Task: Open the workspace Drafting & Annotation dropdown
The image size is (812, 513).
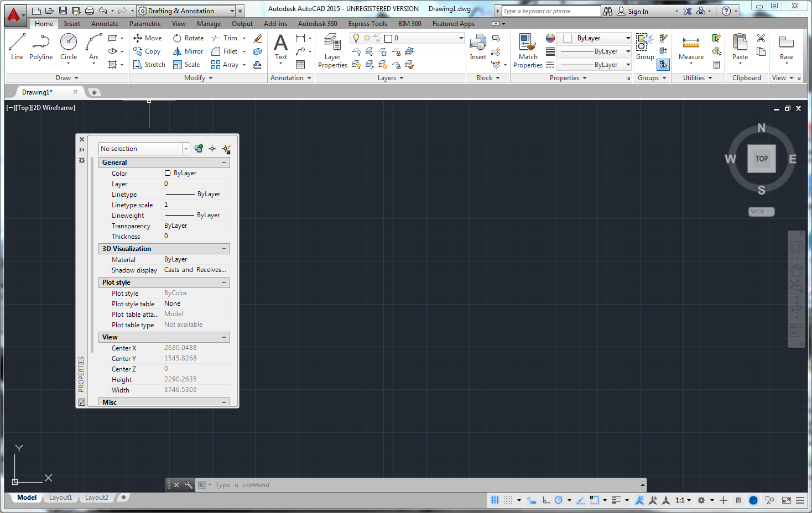Action: (186, 11)
